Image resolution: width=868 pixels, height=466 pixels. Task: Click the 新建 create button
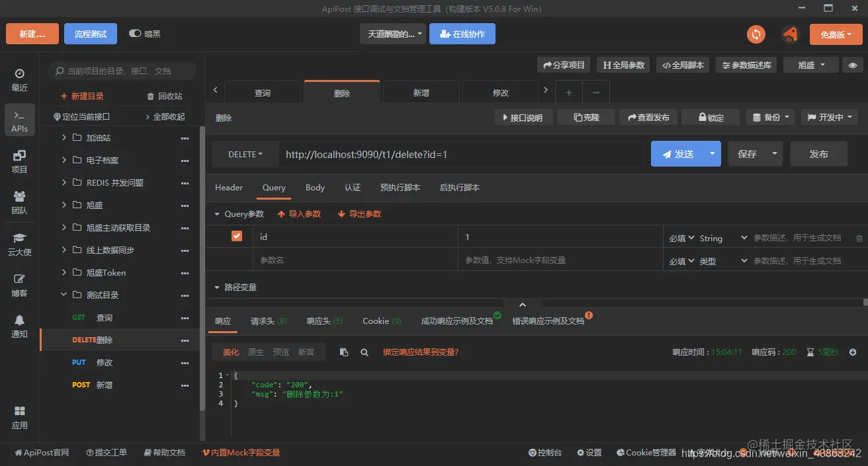(x=32, y=34)
